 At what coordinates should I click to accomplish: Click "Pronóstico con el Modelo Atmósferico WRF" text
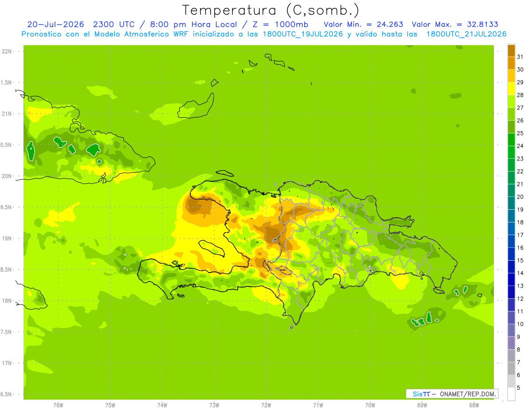point(106,34)
